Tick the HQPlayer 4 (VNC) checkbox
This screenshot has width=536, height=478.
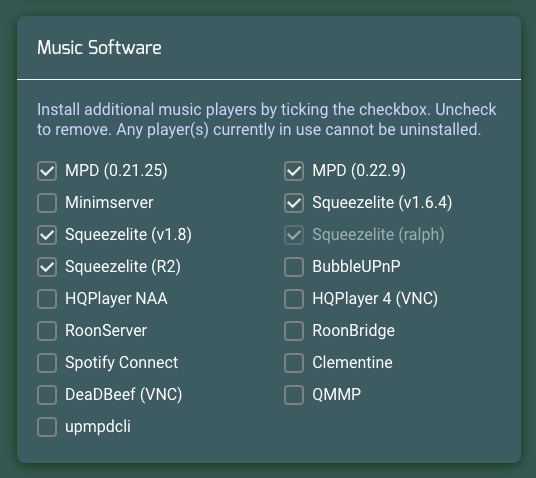click(x=294, y=298)
